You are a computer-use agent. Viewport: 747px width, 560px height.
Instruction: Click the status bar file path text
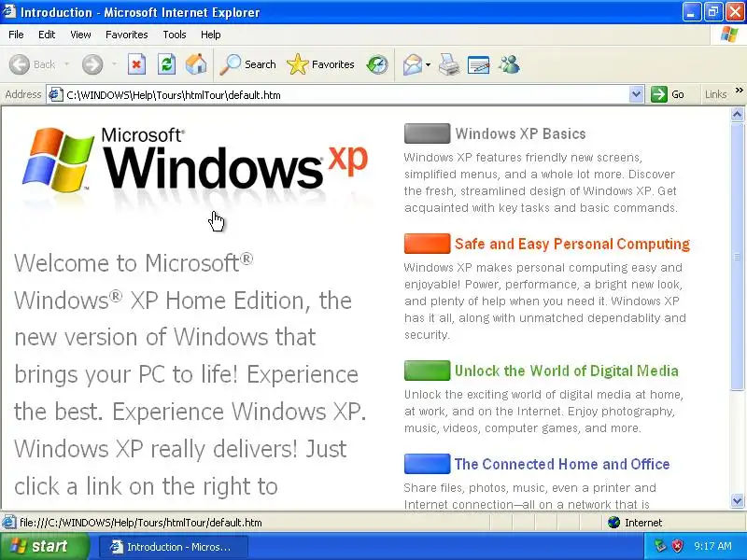point(141,523)
